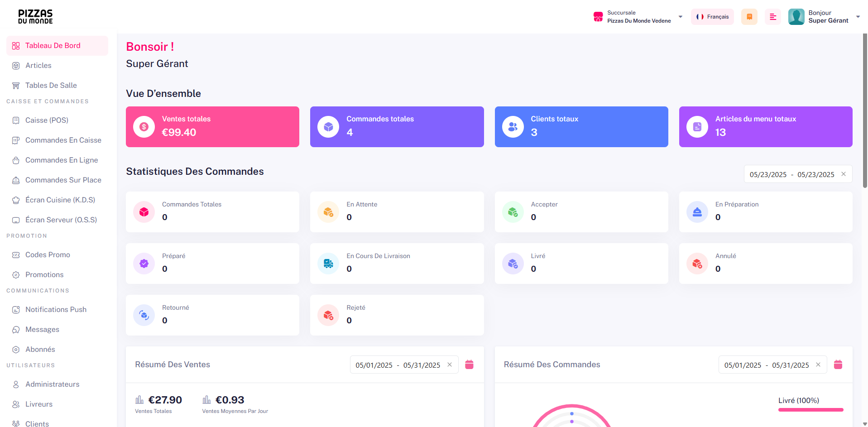Viewport: 868px width, 427px height.
Task: Open Abonnés page
Action: [57, 350]
